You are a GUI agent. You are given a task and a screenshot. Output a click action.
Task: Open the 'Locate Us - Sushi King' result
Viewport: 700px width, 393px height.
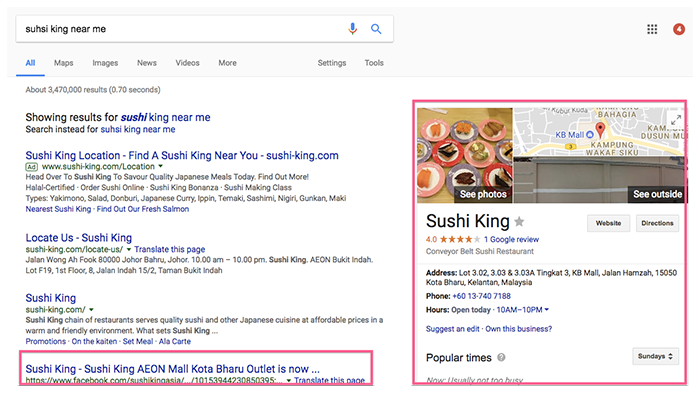[x=79, y=238]
